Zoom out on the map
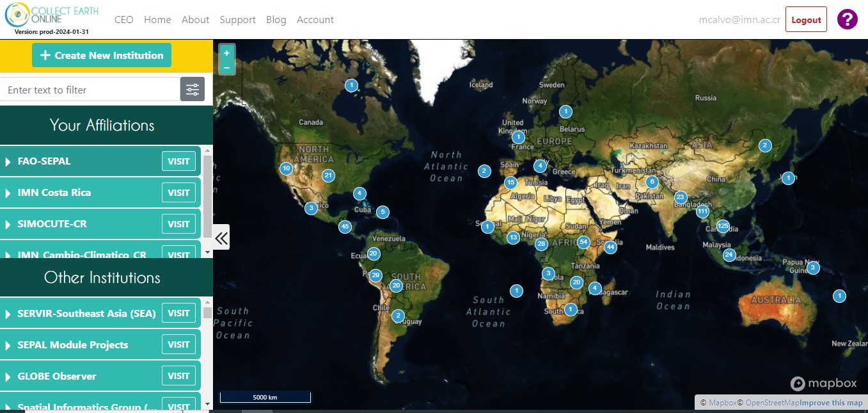The image size is (868, 413). point(227,67)
